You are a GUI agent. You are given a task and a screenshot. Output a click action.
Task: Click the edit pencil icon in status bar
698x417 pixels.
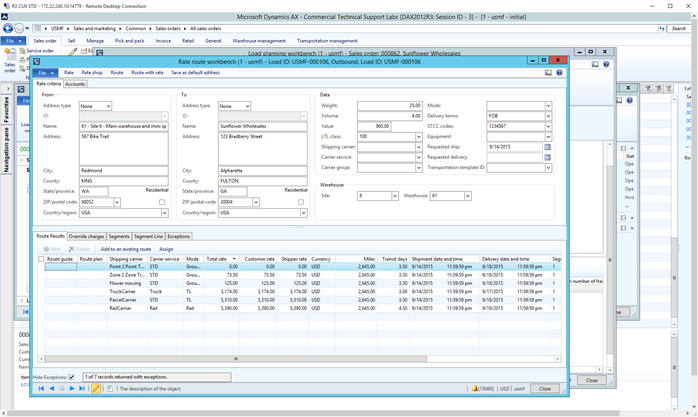click(x=97, y=388)
